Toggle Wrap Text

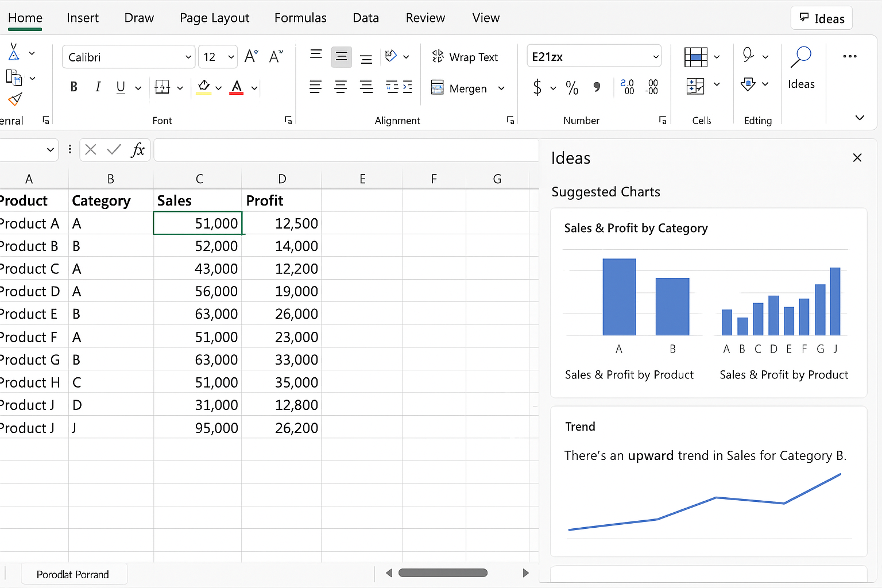(x=465, y=57)
